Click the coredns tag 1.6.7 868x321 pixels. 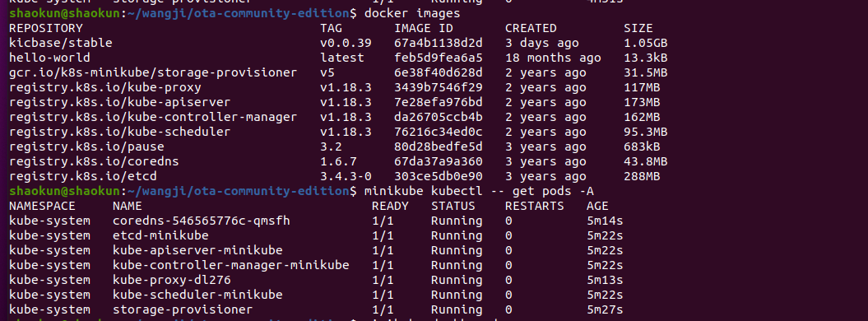(338, 162)
